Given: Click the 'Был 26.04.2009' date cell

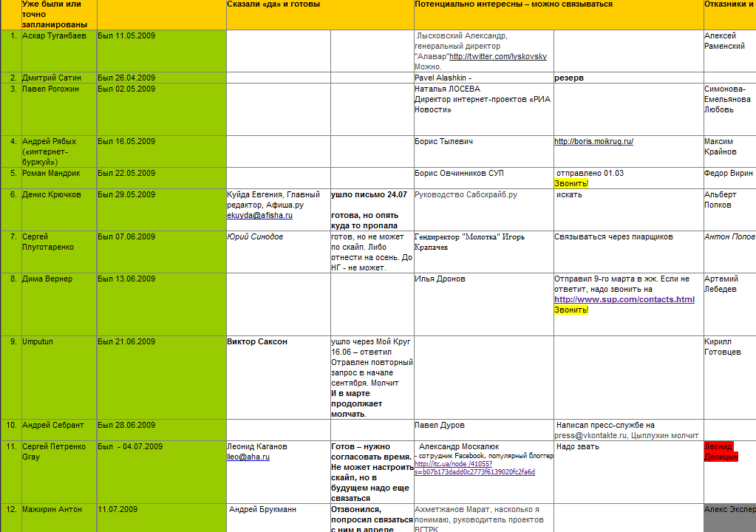Looking at the screenshot, I should tap(126, 78).
